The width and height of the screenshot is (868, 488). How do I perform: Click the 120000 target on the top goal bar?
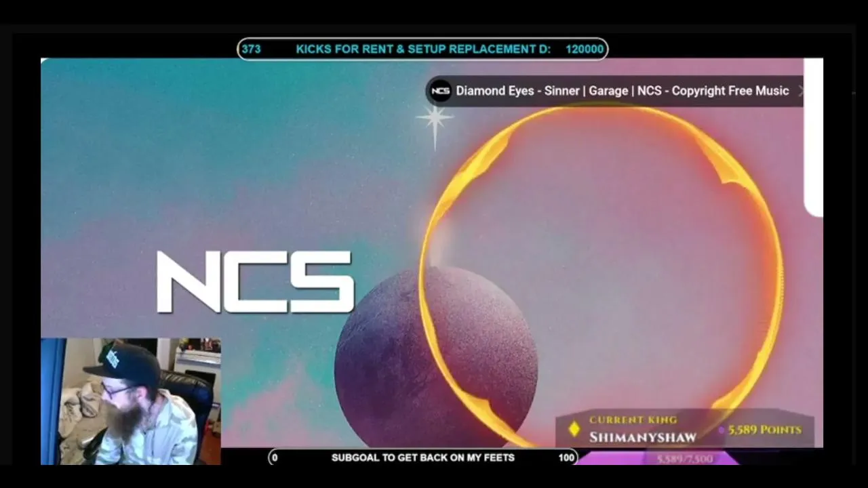click(585, 49)
